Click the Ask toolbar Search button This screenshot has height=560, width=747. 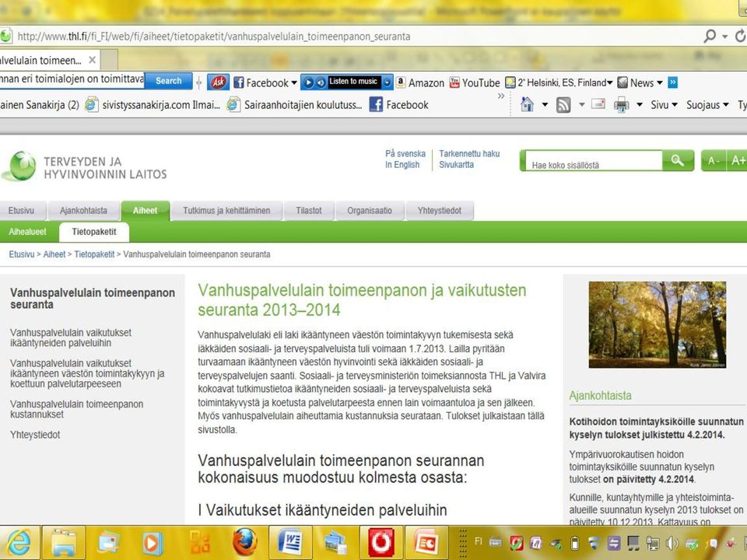[x=169, y=81]
